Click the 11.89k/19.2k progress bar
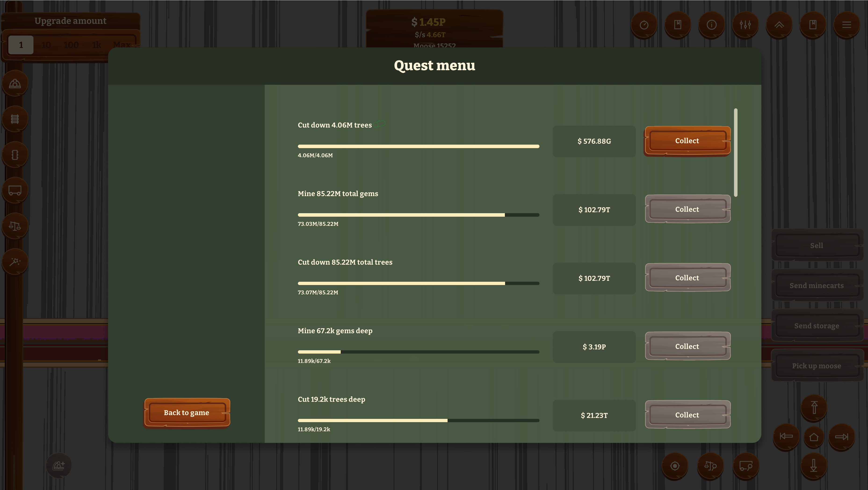This screenshot has width=868, height=490. pos(419,420)
